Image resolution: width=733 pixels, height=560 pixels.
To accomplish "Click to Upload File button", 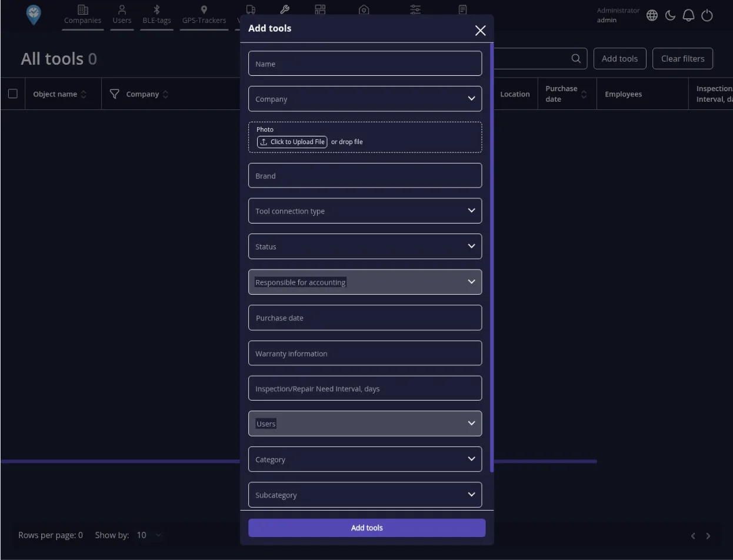I will (x=292, y=142).
